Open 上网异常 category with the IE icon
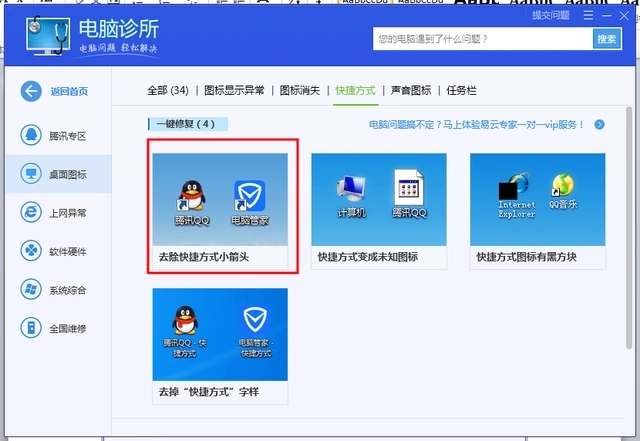This screenshot has width=640, height=441. pos(32,212)
